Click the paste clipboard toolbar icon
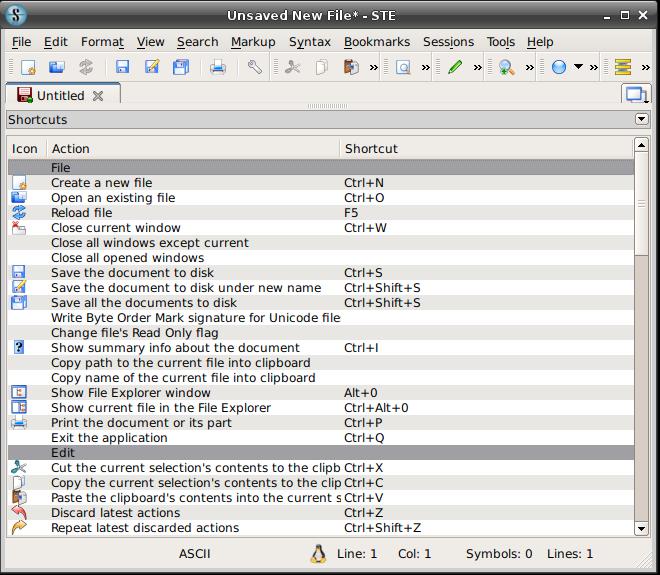Viewport: 660px width, 575px height. click(x=351, y=67)
